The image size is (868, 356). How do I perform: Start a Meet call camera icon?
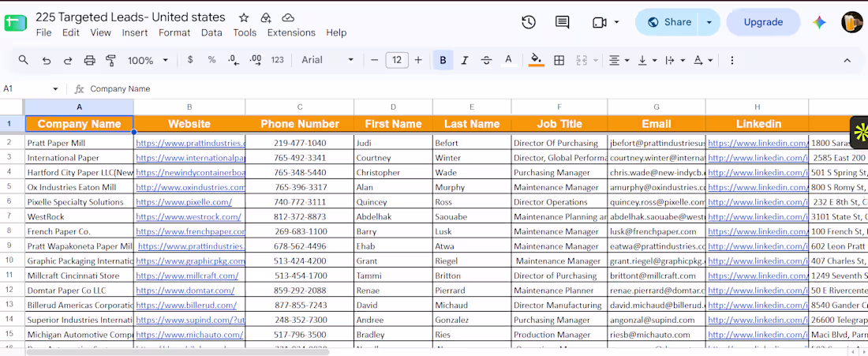tap(599, 23)
